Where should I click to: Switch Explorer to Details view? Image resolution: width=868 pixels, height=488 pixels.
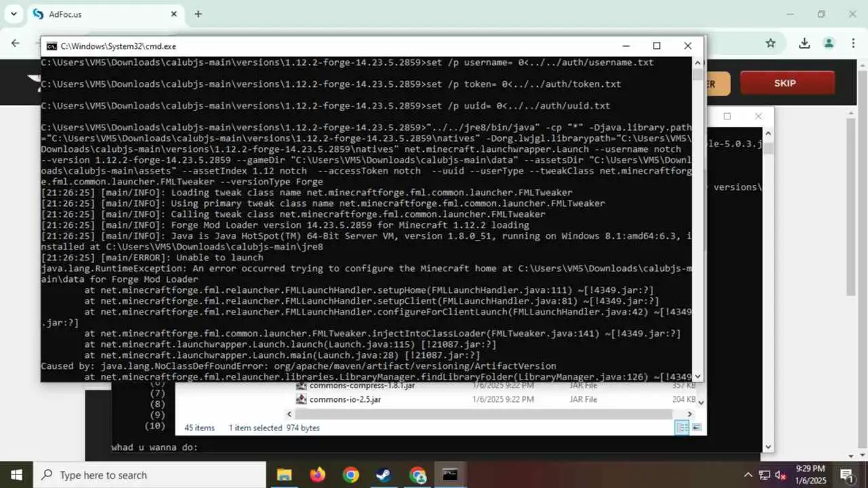[x=682, y=428]
